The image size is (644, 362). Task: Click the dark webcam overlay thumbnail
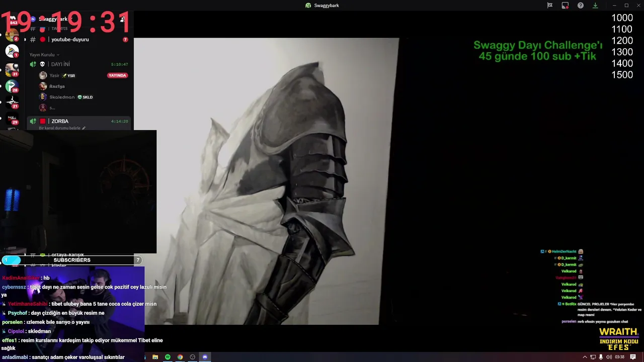[x=78, y=192]
